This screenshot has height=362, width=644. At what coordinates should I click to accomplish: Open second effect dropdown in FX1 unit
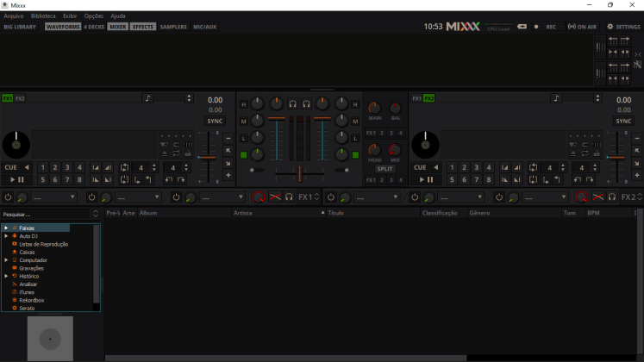tap(138, 197)
